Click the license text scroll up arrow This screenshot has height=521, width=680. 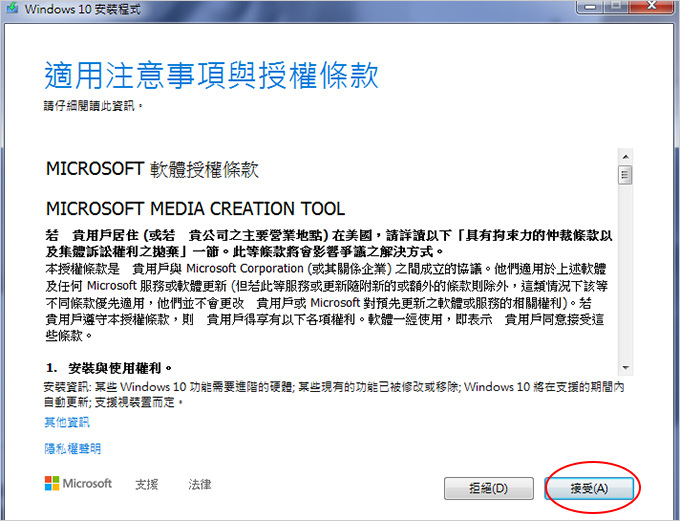click(625, 157)
